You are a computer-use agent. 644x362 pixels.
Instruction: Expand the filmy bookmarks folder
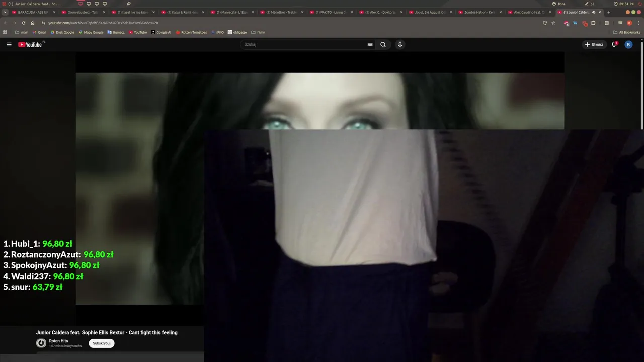(x=258, y=32)
